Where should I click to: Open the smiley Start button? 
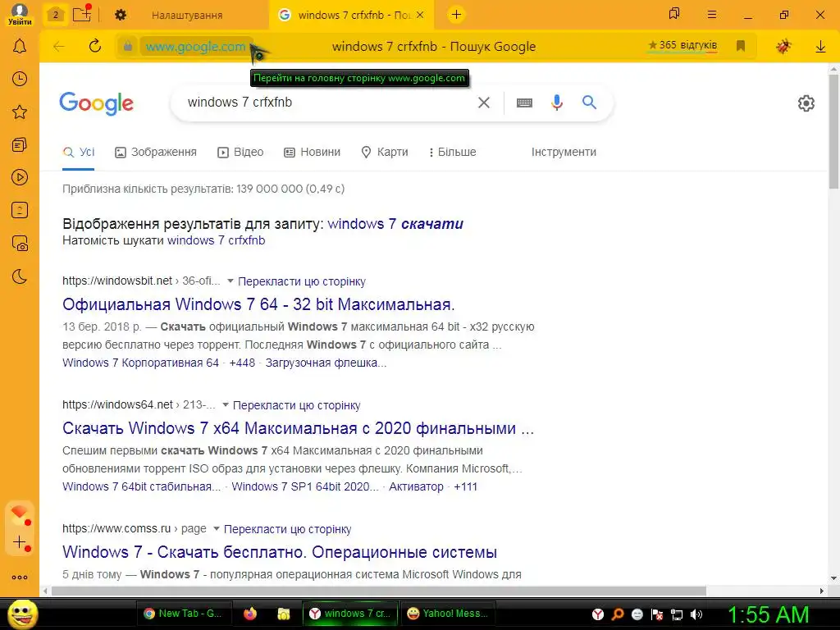pos(22,614)
